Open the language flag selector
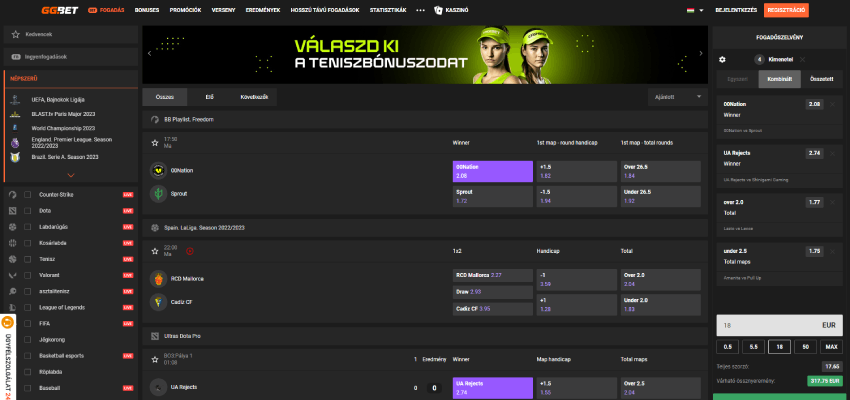This screenshot has width=850, height=400. [689, 10]
